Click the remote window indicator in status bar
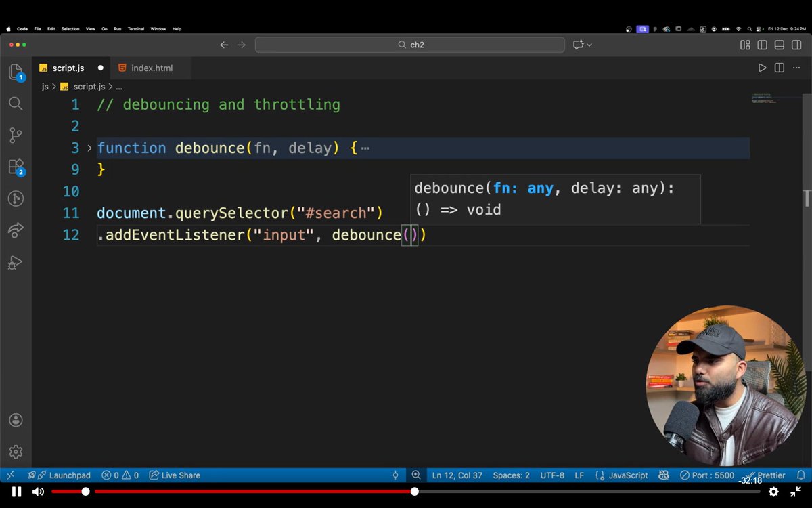Viewport: 812px width, 508px height. (9, 475)
